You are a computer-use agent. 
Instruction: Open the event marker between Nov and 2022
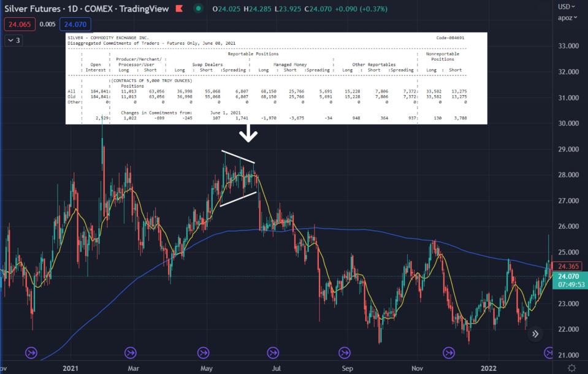448,353
